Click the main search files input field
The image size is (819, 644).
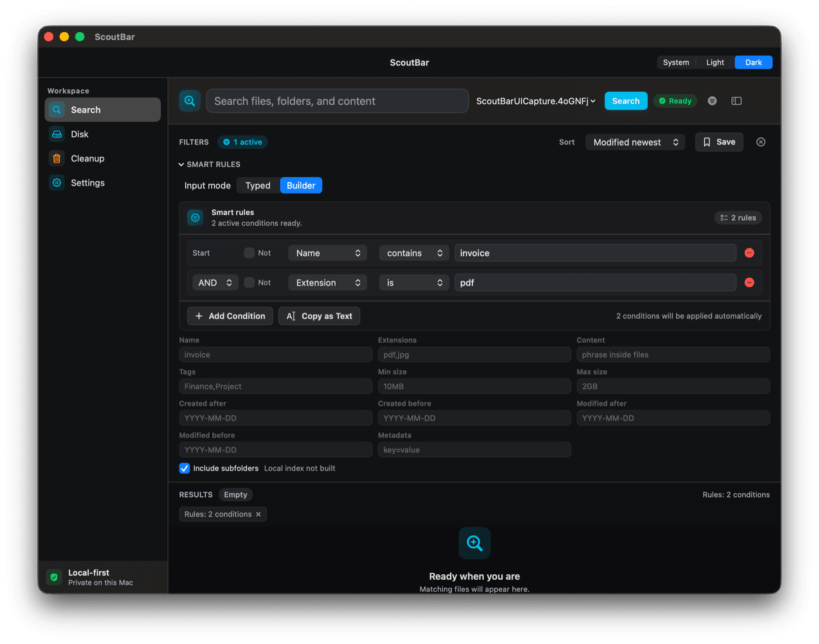338,101
